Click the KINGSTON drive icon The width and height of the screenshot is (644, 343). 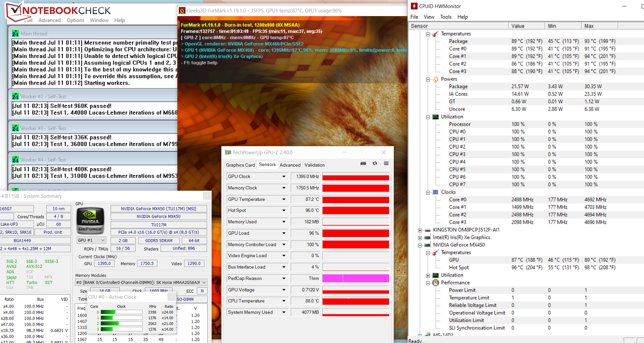click(x=428, y=230)
